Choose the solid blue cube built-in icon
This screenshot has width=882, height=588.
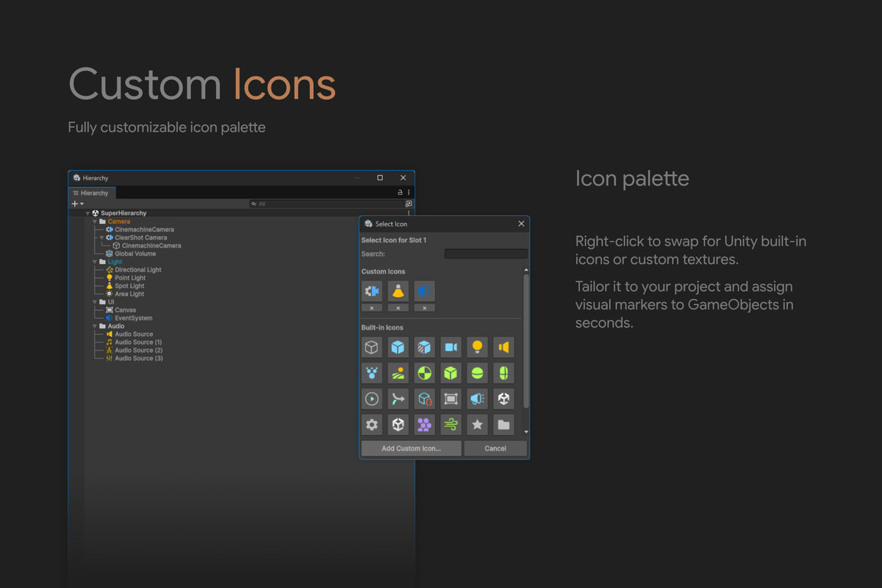click(398, 347)
